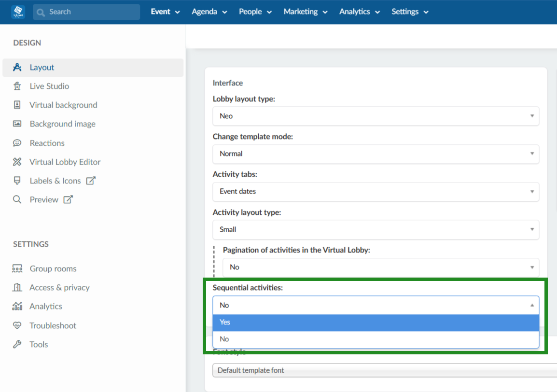Select the Layout design icon
557x392 pixels.
(x=18, y=67)
